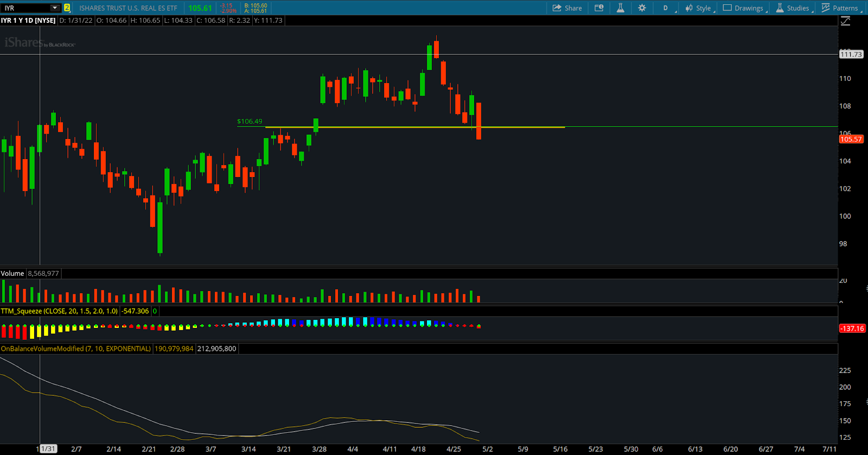Click the 110 price axis label

[845, 78]
